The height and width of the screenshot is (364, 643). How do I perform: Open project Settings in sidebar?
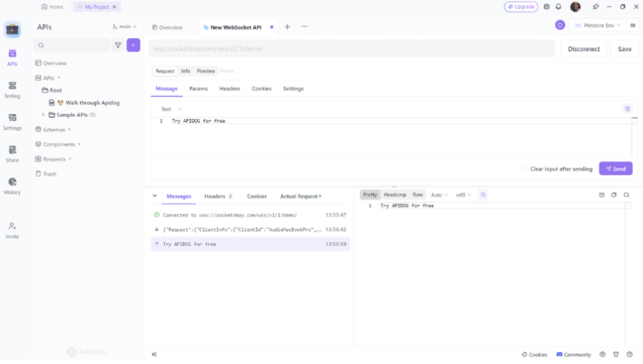coord(12,122)
